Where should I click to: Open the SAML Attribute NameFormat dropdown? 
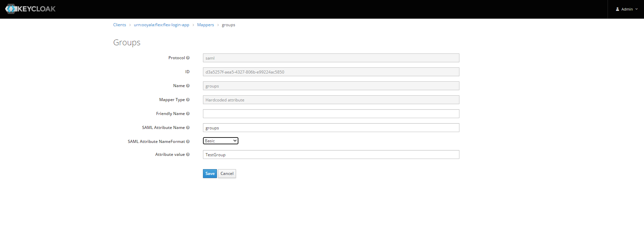[x=220, y=141]
